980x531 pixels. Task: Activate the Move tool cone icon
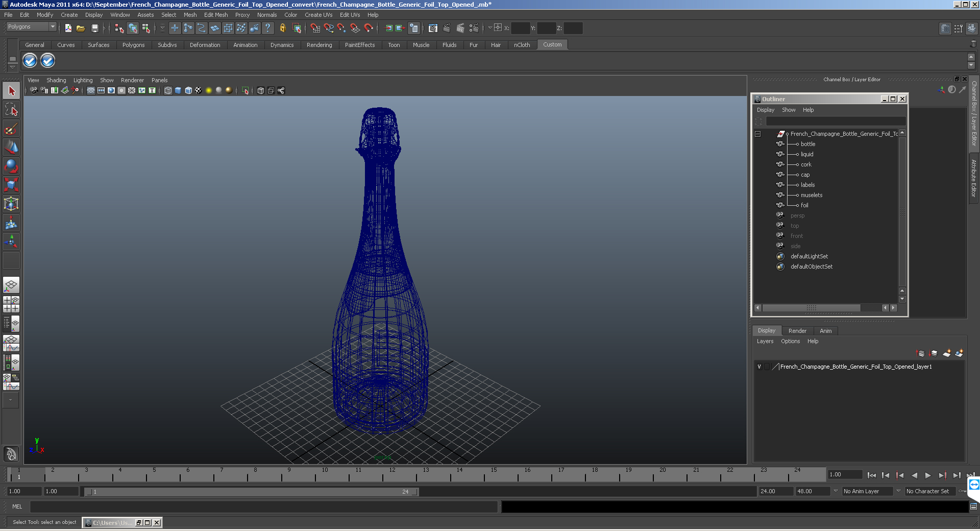click(11, 148)
